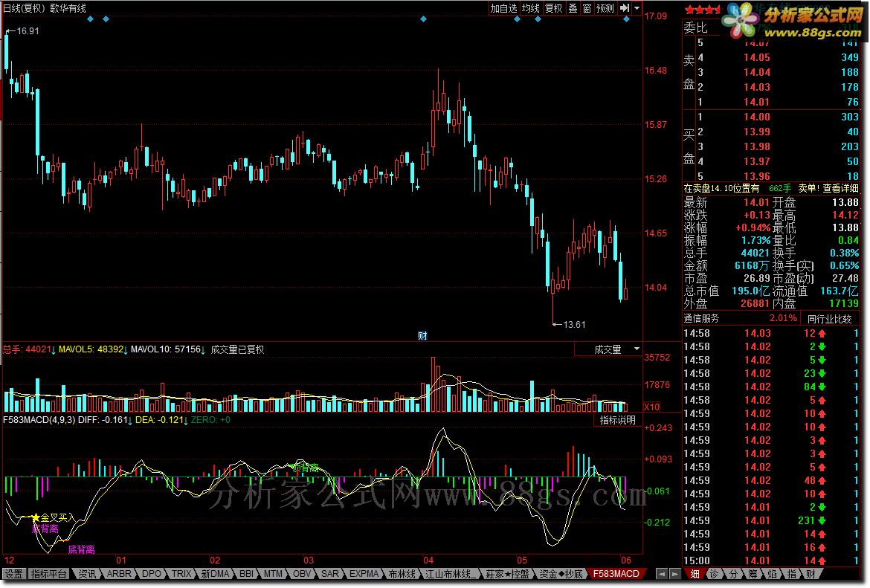Select the MTM indicator tab
This screenshot has height=588, width=870.
(x=273, y=574)
